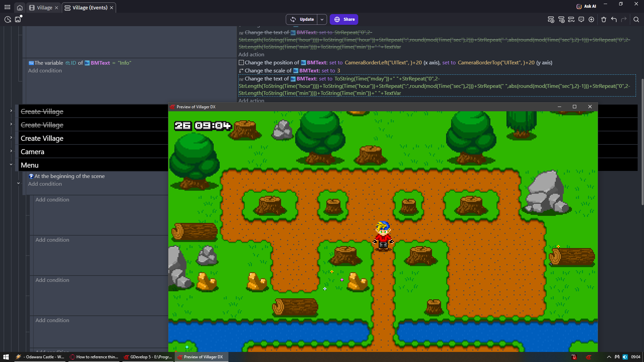
Task: Click the Update preview button
Action: click(x=302, y=19)
